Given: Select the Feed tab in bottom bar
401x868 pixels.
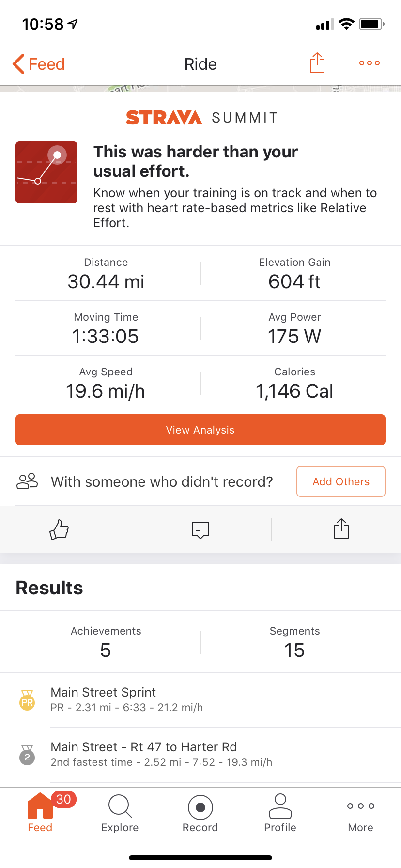Looking at the screenshot, I should pos(40,813).
